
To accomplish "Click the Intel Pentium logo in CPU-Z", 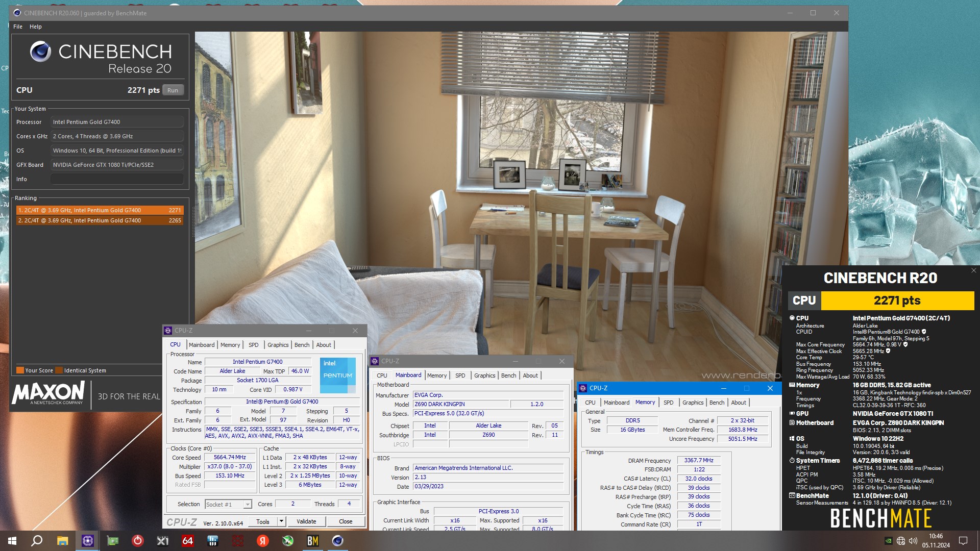I will (x=337, y=375).
